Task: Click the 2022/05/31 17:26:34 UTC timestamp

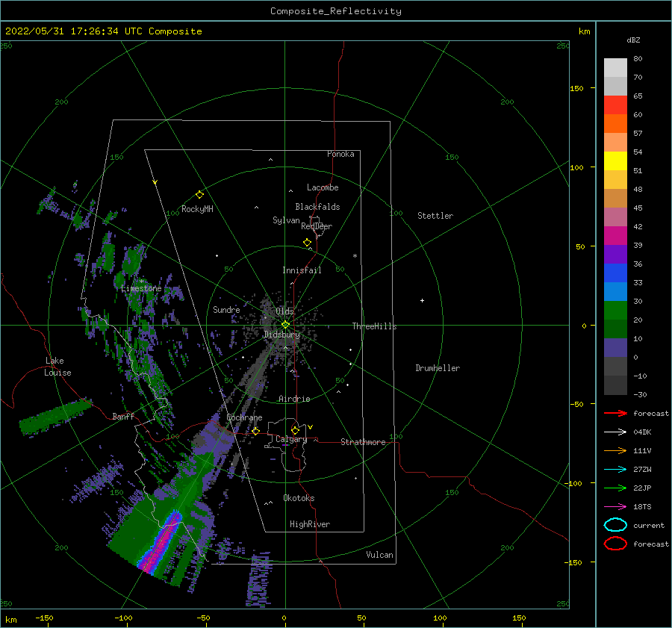Action: 65,31
